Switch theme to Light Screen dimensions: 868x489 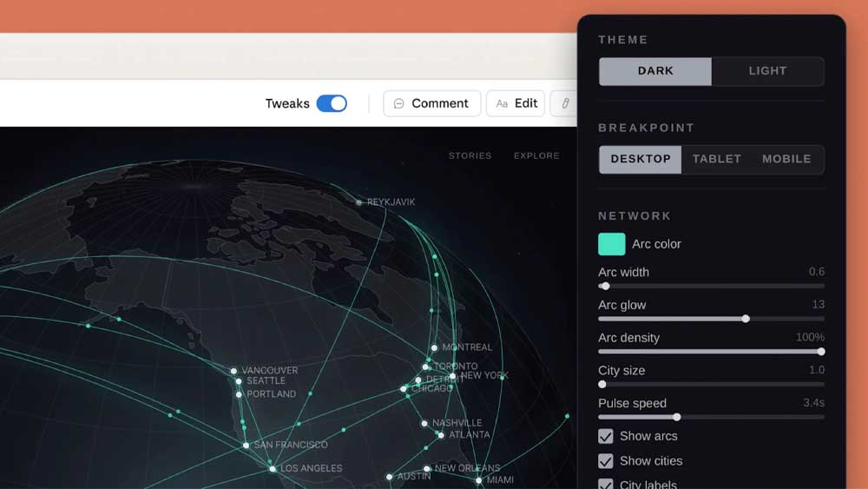tap(767, 71)
